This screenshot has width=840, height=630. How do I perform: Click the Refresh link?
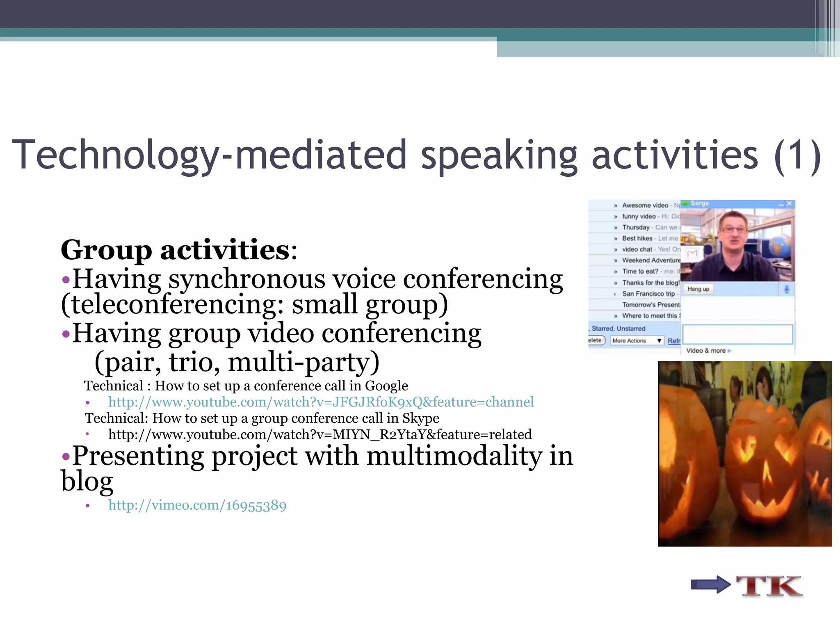(x=674, y=341)
